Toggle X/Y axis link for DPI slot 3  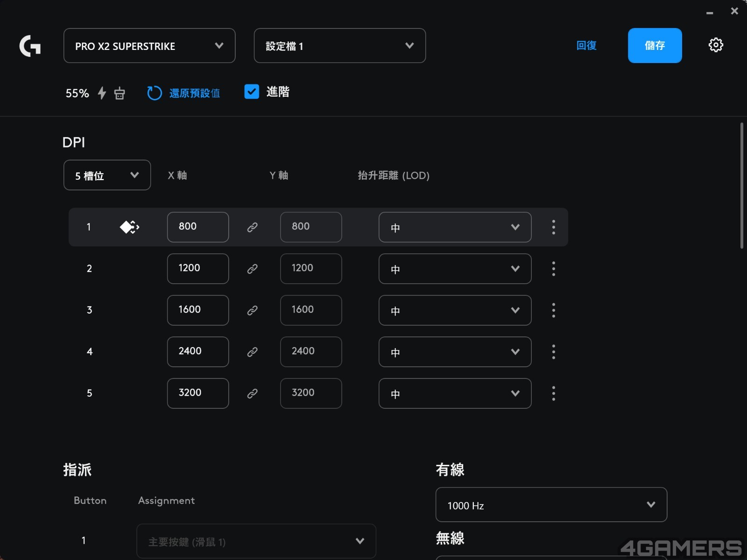252,310
